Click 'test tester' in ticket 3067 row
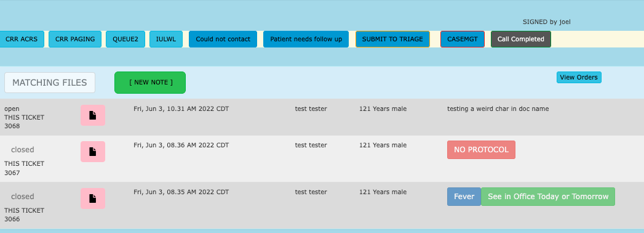Image resolution: width=644 pixels, height=233 pixels. [x=311, y=145]
